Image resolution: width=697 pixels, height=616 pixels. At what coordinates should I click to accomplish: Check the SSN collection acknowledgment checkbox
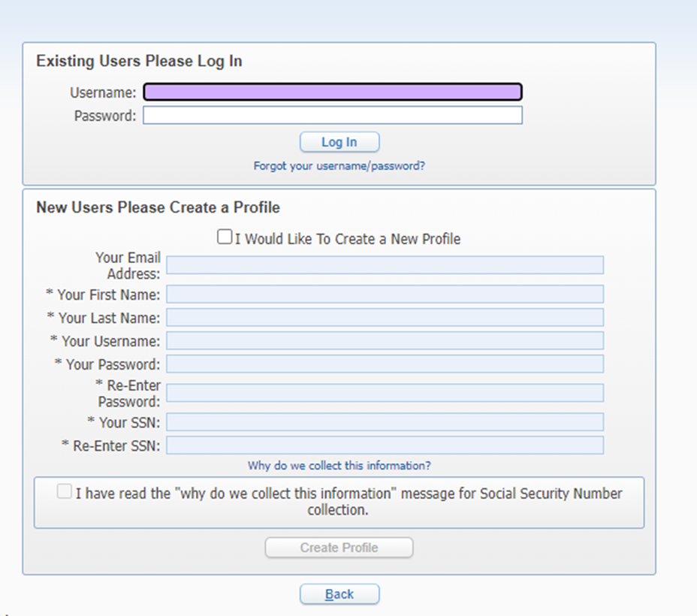[65, 492]
